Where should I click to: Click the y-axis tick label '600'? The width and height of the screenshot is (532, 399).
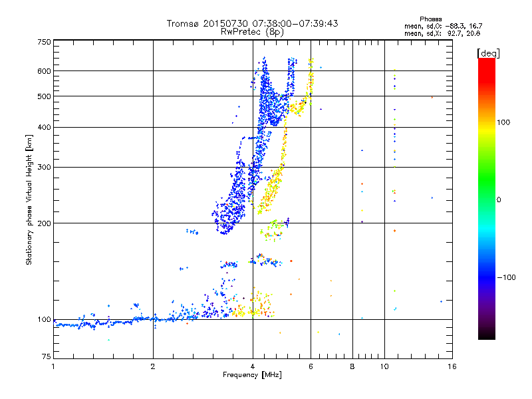pyautogui.click(x=44, y=71)
